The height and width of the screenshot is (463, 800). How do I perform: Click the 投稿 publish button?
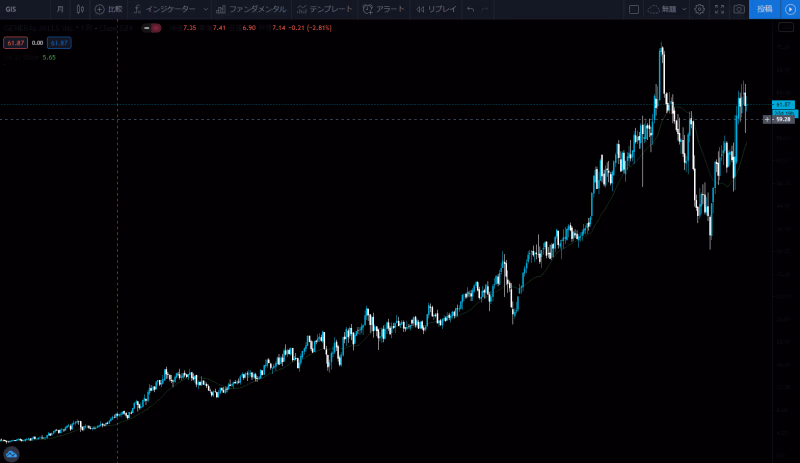click(765, 9)
